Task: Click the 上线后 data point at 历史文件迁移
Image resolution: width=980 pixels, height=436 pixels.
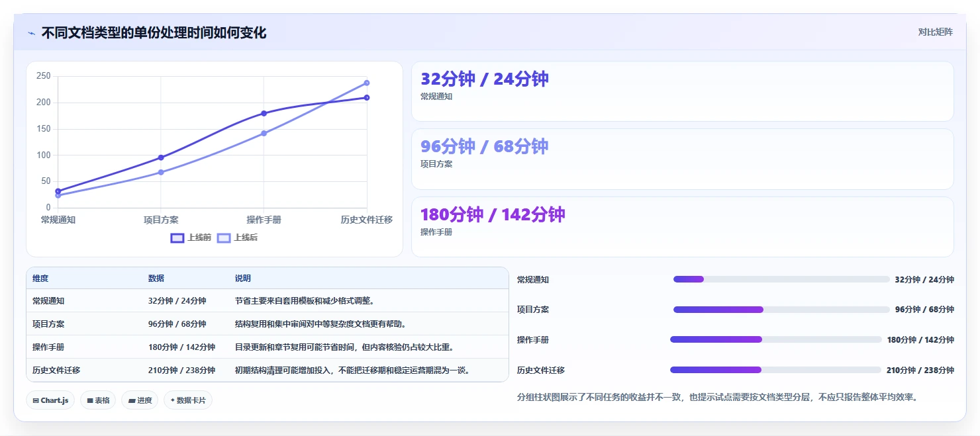Action: coord(367,83)
